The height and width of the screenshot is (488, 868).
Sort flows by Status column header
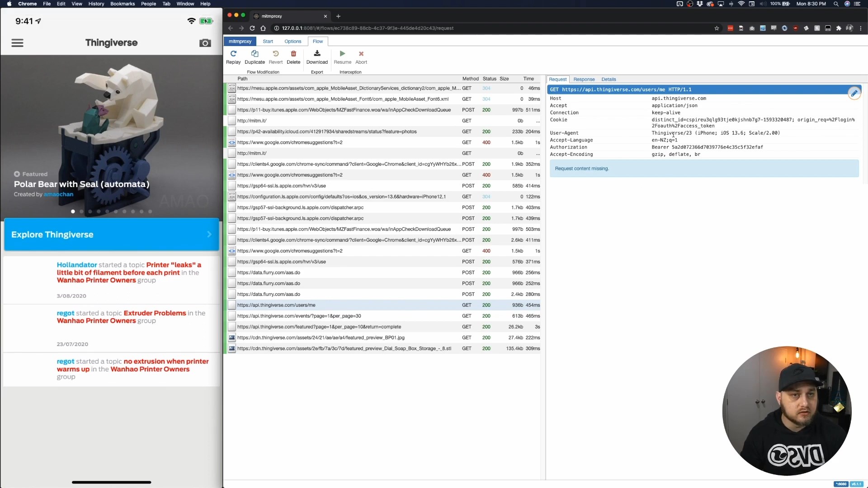489,79
